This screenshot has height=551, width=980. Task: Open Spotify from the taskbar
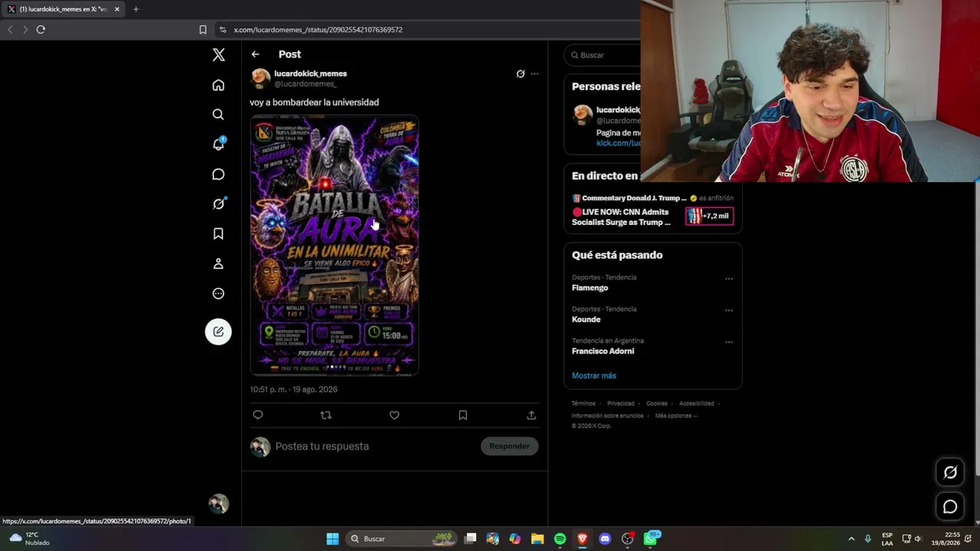560,539
